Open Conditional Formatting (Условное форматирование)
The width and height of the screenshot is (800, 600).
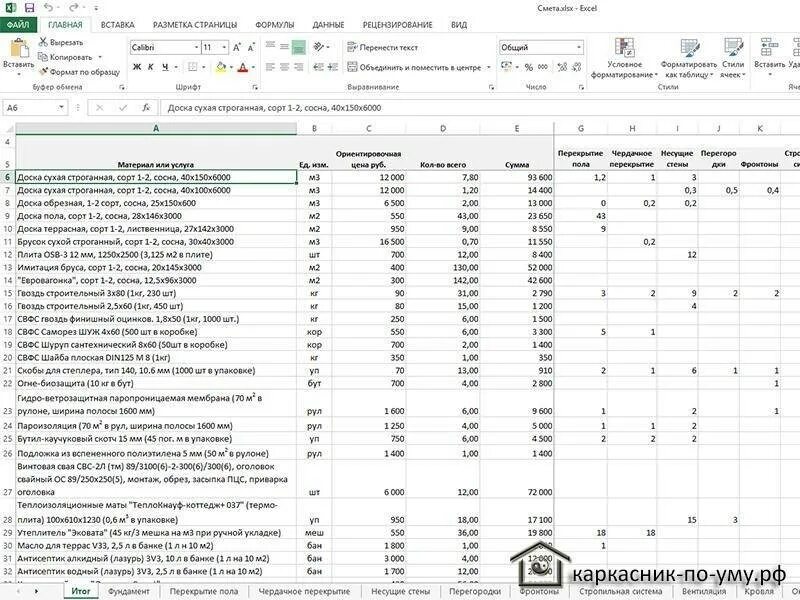tap(624, 58)
